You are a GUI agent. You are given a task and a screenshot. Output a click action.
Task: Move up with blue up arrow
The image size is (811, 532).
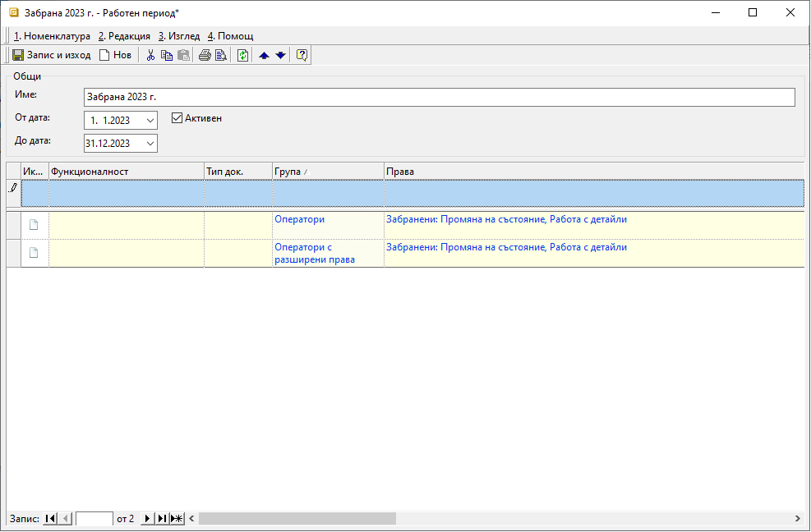tap(264, 55)
